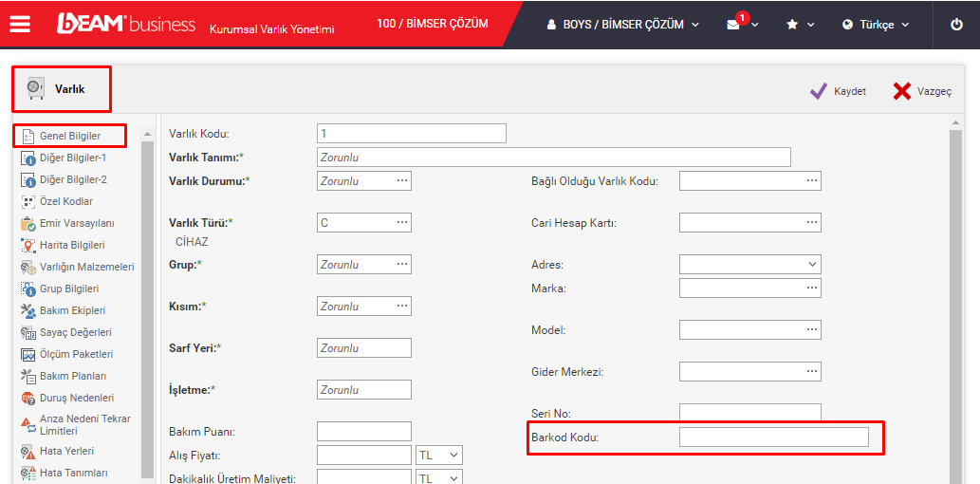Click the power logout icon
Viewport: 980px width, 484px height.
(956, 25)
